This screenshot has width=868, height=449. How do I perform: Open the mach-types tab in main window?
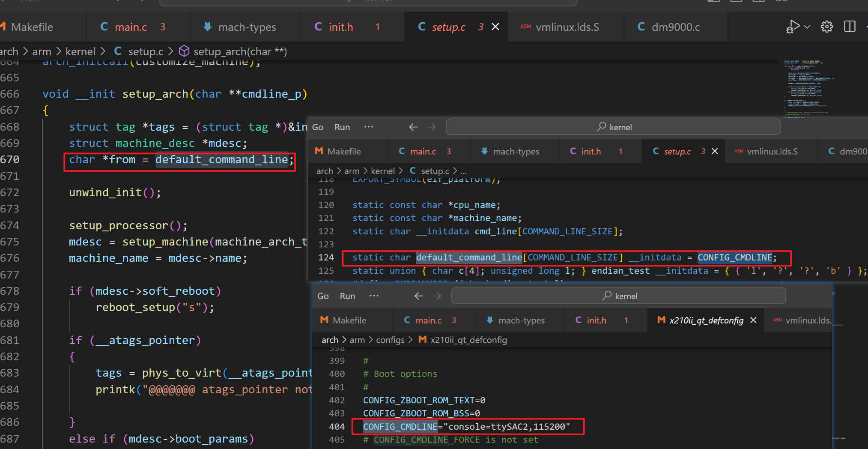coord(246,27)
